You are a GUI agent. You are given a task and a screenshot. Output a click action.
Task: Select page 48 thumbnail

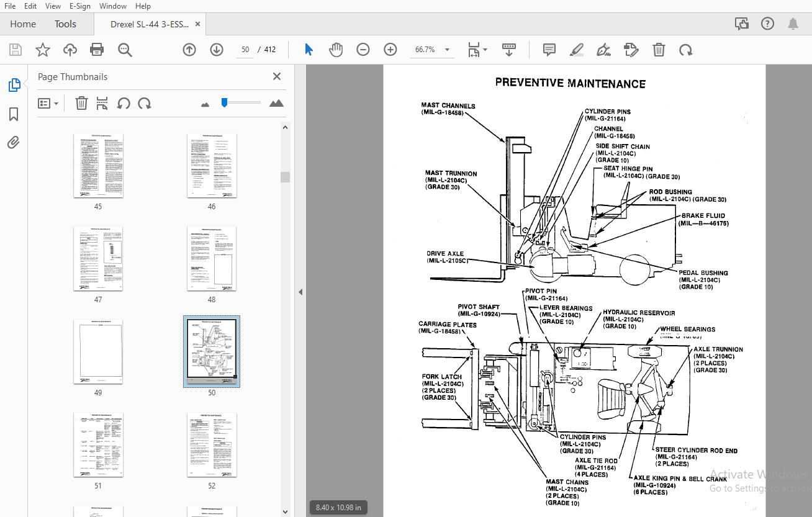(x=212, y=259)
